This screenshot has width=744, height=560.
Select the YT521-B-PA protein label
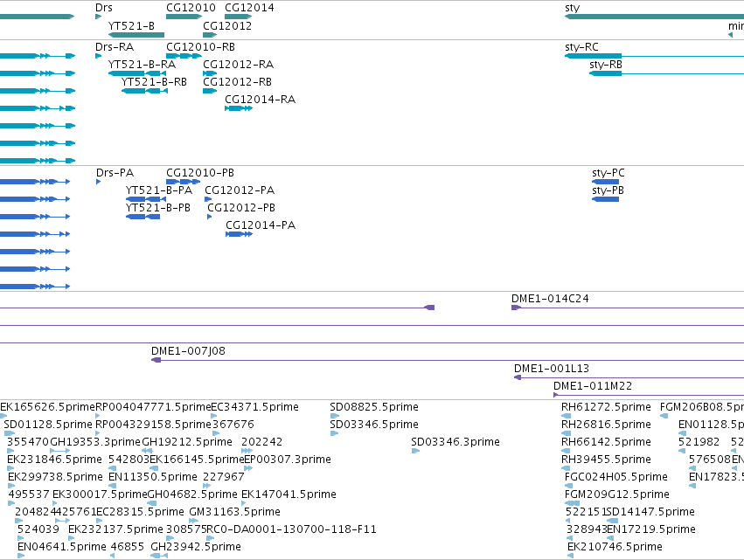coord(159,190)
